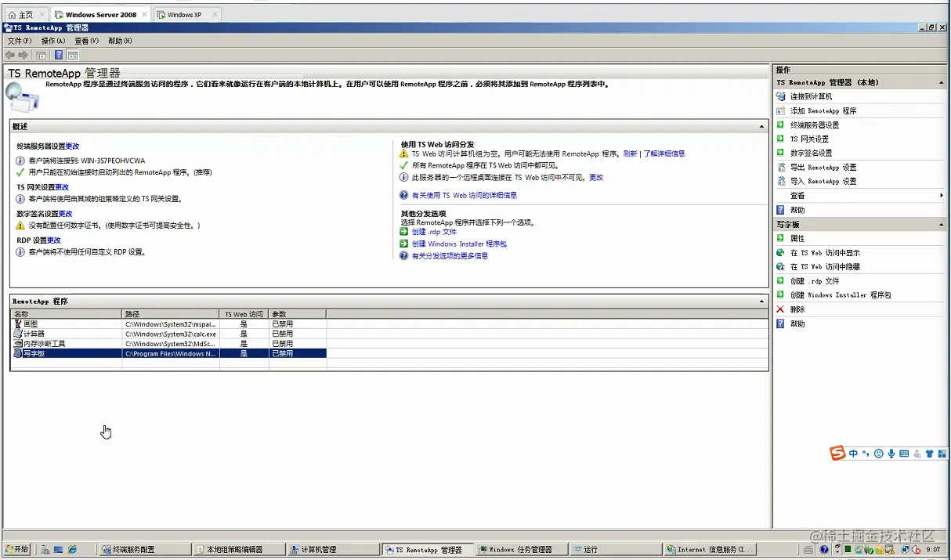Click the clock showing 9:07
This screenshot has height=560, width=951.
933,550
